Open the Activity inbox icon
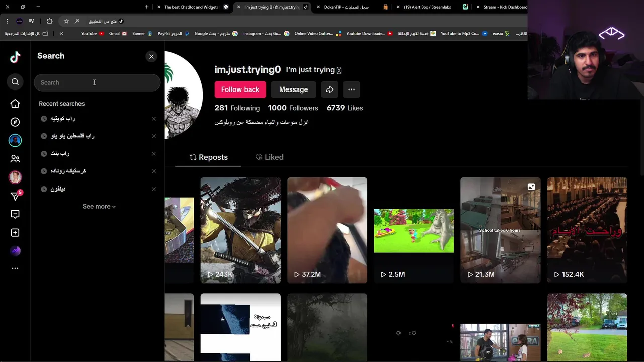This screenshot has height=362, width=644. coord(15,214)
